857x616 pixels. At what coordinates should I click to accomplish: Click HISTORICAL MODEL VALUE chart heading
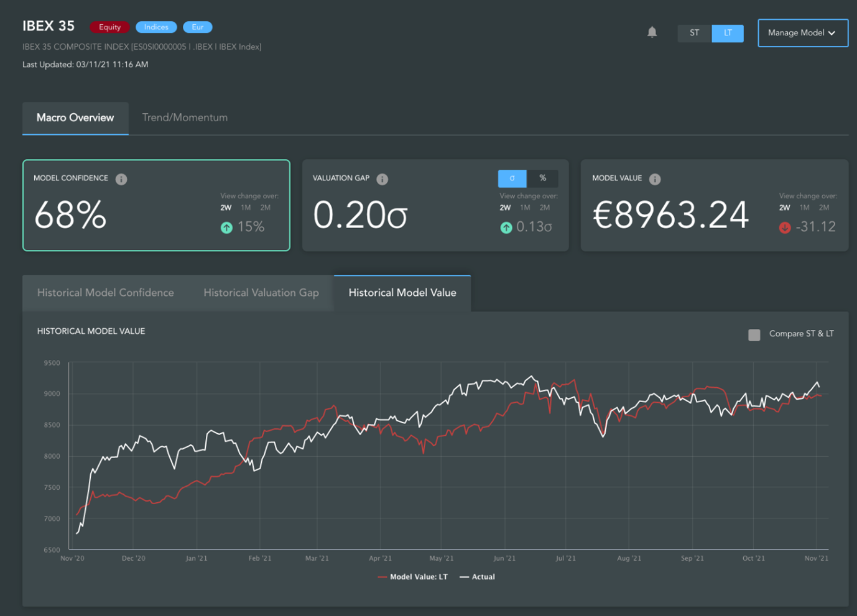[x=91, y=331]
